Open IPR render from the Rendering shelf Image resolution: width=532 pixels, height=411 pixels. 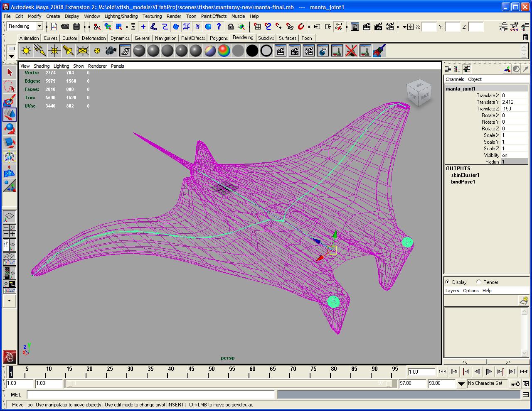coord(295,50)
